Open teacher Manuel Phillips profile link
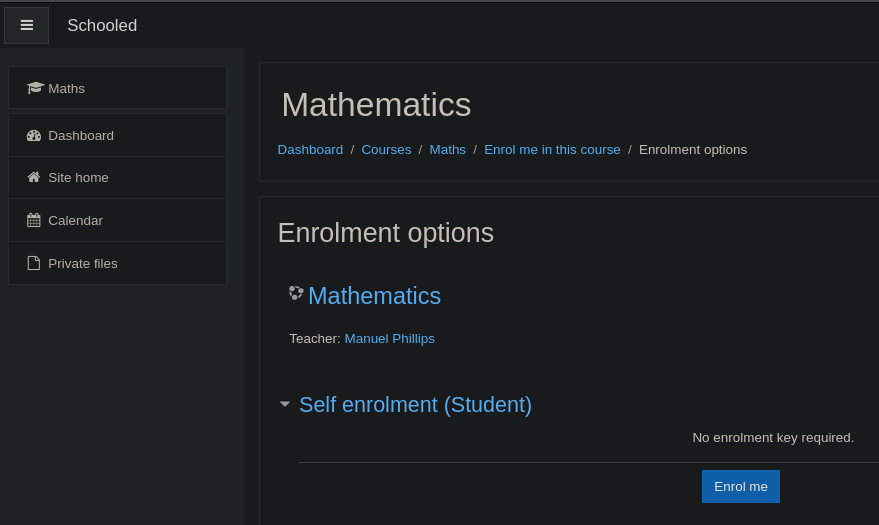Image resolution: width=879 pixels, height=525 pixels. tap(390, 338)
